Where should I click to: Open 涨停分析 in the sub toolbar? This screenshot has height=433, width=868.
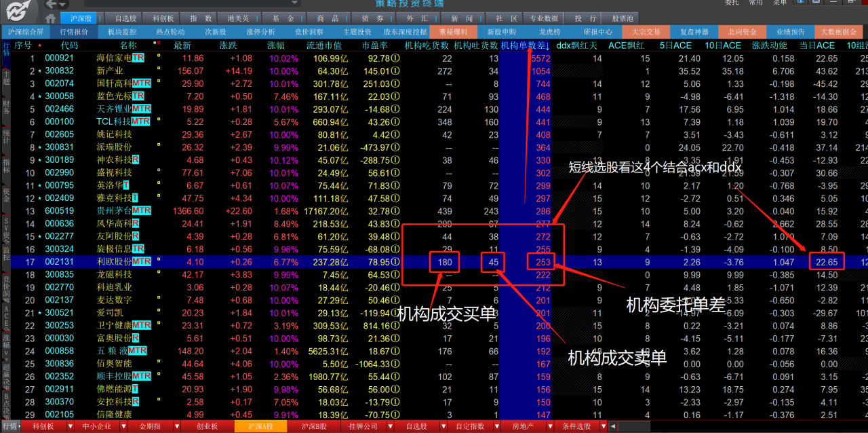(x=260, y=31)
